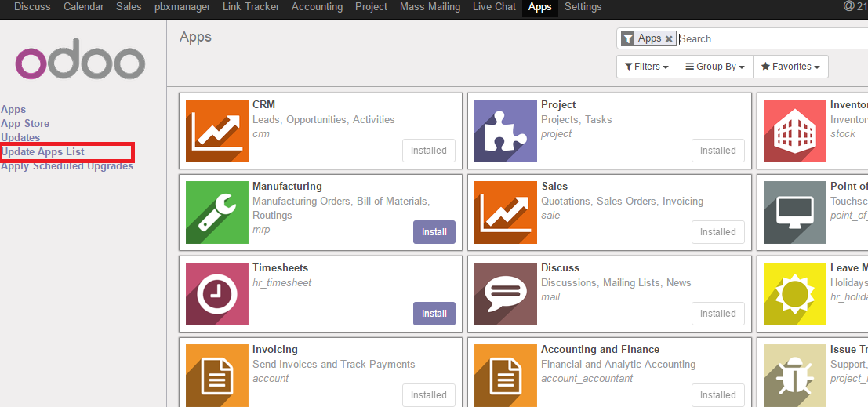
Task: Open the Settings menu
Action: (x=583, y=7)
